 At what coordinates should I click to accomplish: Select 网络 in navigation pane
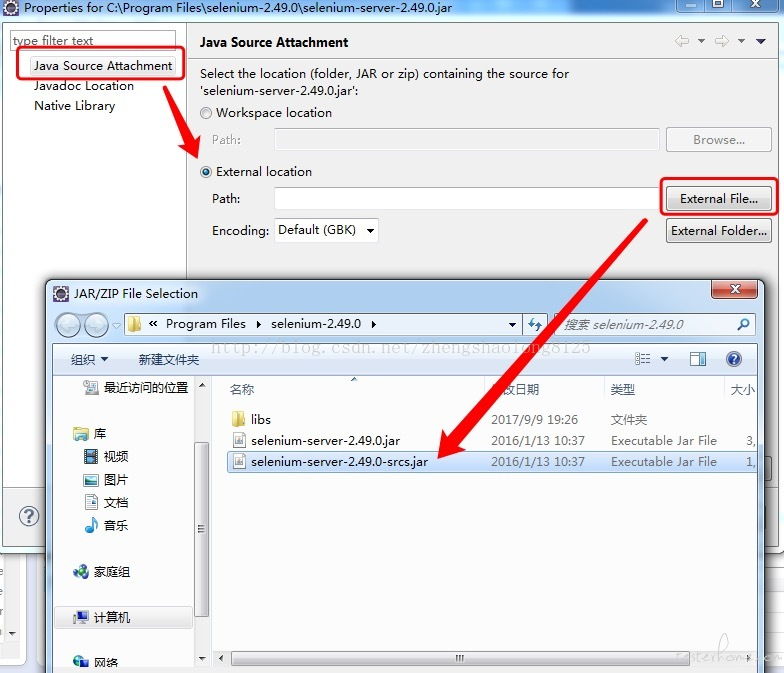pyautogui.click(x=96, y=662)
